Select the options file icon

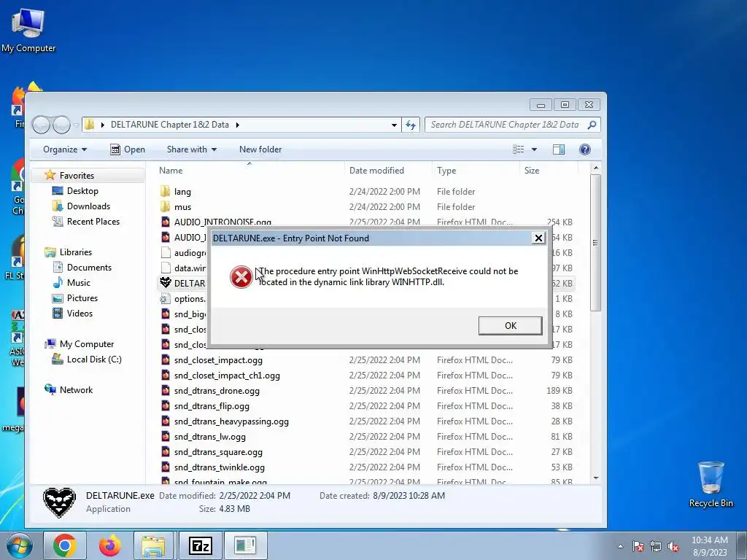166,298
